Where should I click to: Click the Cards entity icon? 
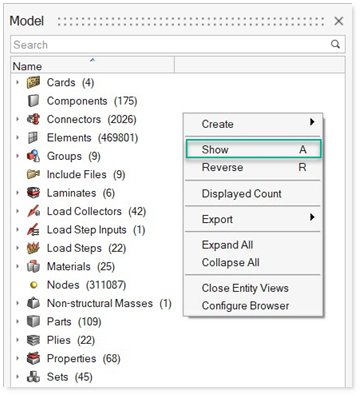tap(33, 82)
